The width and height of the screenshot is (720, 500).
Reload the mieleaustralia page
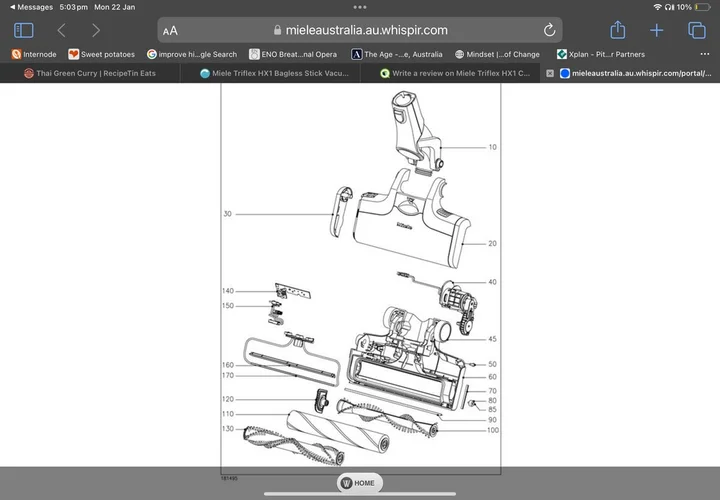(x=549, y=30)
